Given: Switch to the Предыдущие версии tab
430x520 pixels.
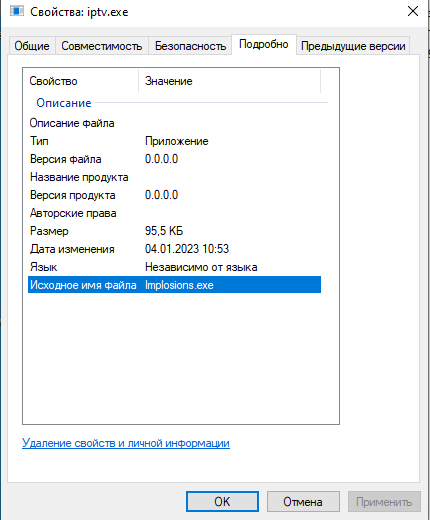Looking at the screenshot, I should [353, 46].
